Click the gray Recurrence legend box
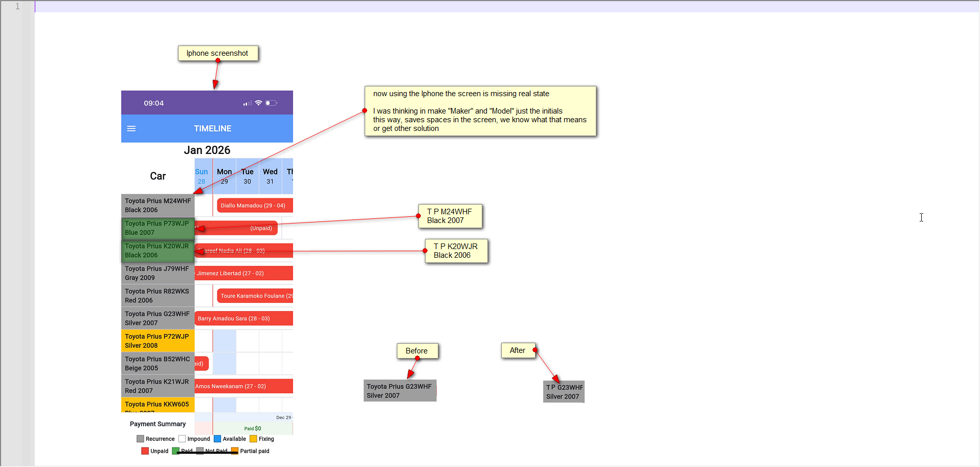 point(140,439)
